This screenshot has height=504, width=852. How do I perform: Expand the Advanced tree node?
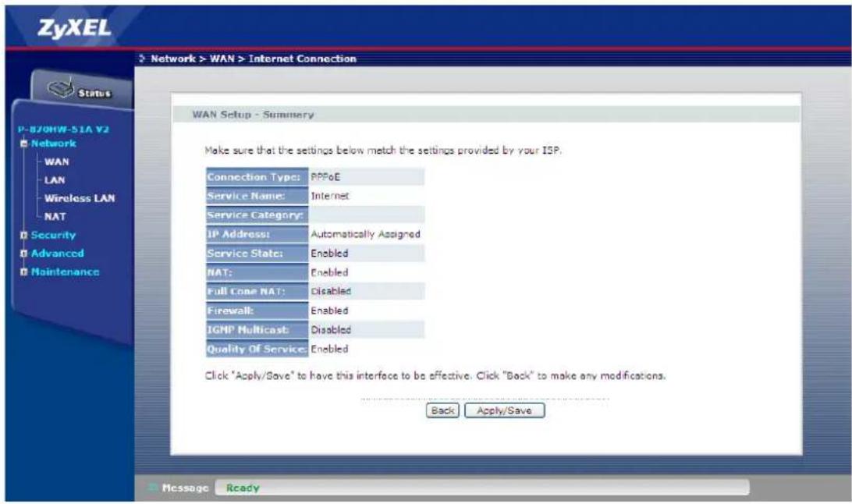[23, 254]
